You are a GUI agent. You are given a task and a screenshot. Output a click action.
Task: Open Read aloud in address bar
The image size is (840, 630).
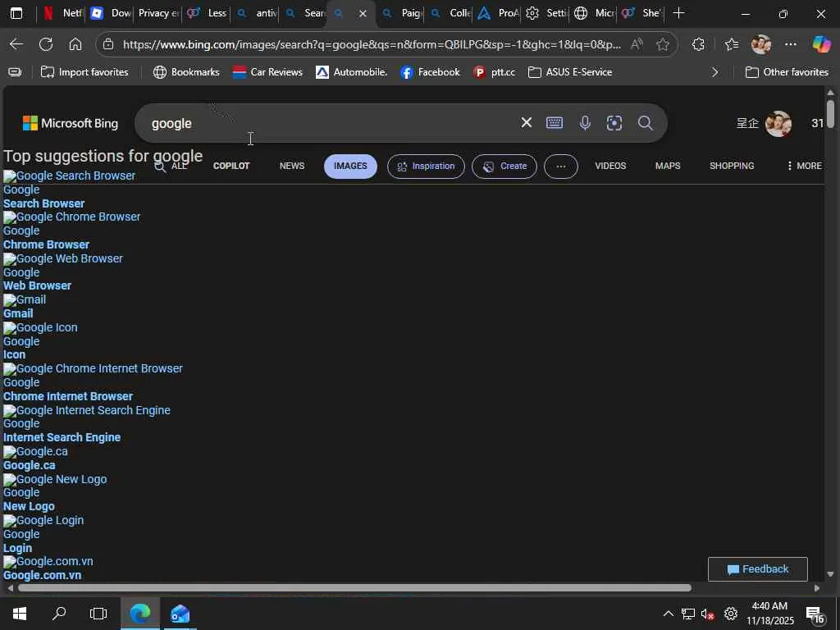(637, 44)
